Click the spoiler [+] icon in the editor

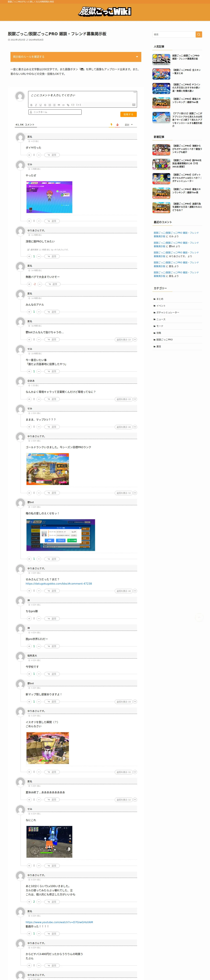tap(79, 105)
